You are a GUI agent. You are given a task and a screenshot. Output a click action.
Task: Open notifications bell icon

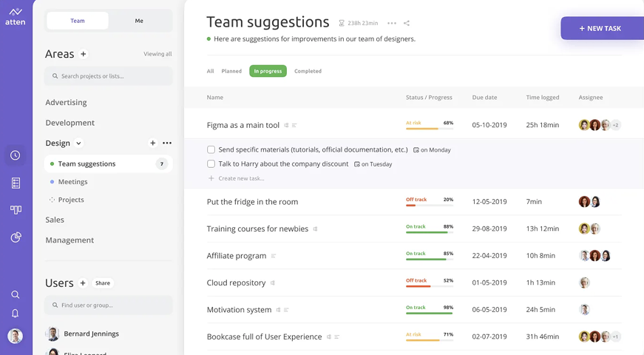16,314
